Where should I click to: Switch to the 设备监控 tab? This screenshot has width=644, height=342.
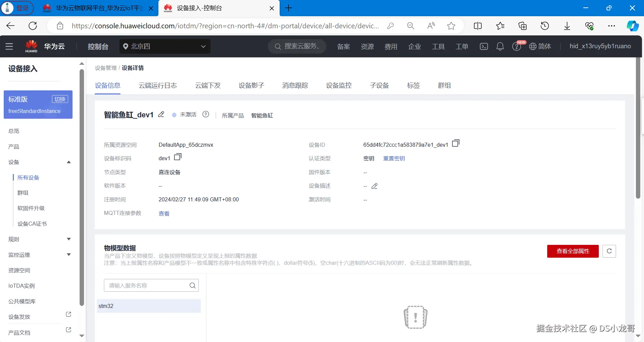coord(339,86)
